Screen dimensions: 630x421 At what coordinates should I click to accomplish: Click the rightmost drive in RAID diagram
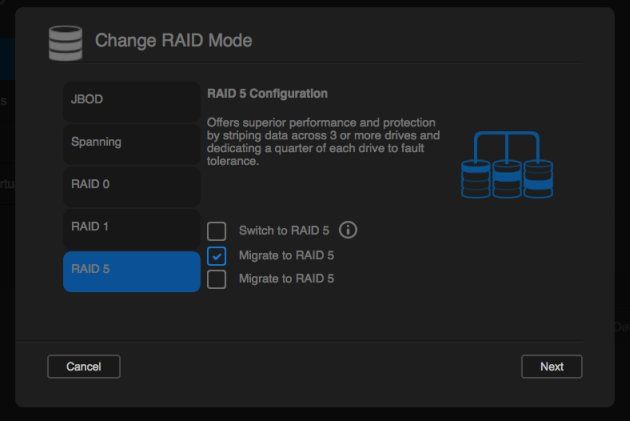pyautogui.click(x=538, y=179)
